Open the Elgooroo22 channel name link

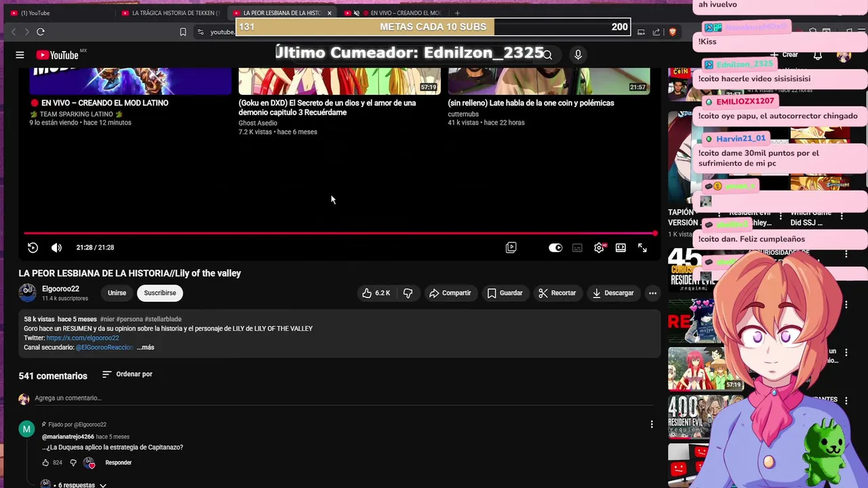pyautogui.click(x=60, y=289)
